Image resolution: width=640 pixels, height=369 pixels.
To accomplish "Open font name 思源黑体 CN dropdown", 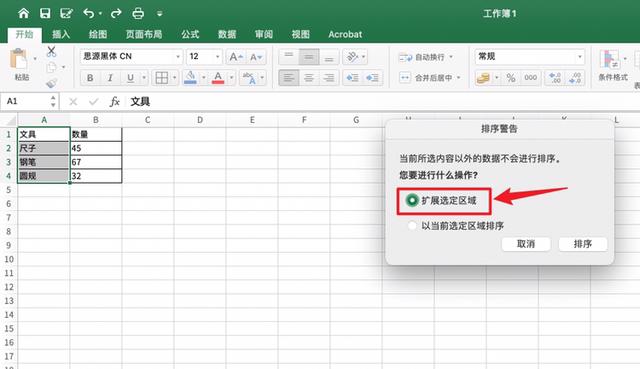I will (178, 57).
